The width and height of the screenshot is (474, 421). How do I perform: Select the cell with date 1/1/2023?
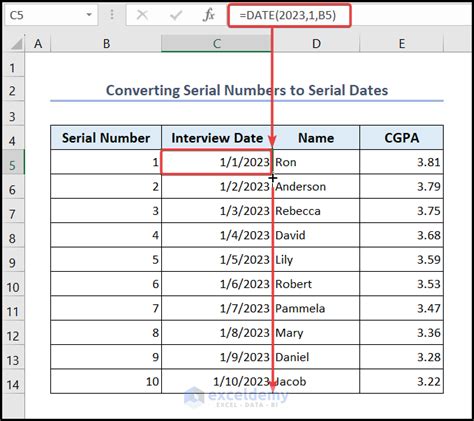[217, 162]
